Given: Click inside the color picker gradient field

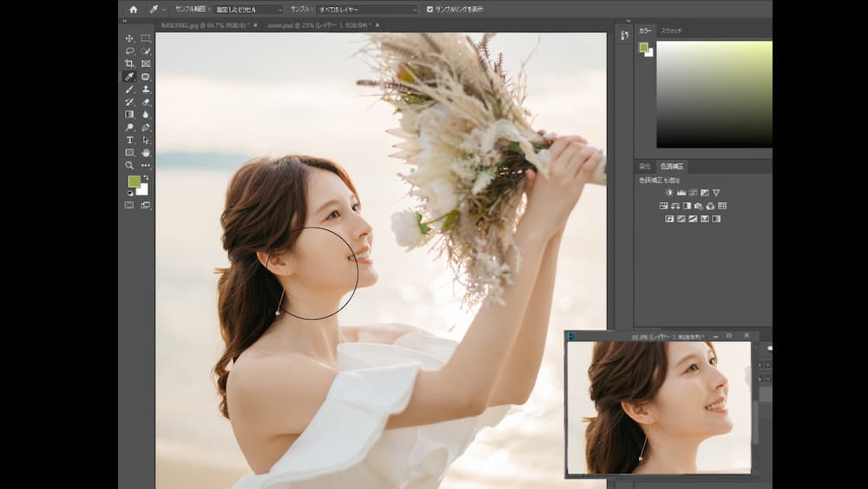Looking at the screenshot, I should (713, 94).
